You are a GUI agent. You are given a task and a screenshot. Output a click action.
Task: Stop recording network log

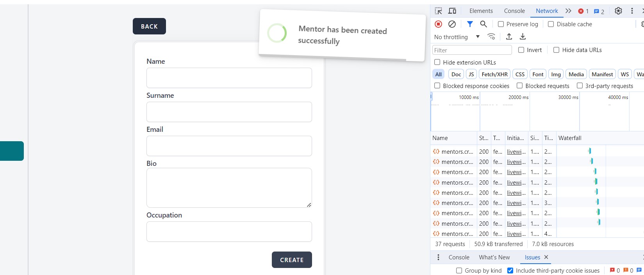(x=438, y=24)
